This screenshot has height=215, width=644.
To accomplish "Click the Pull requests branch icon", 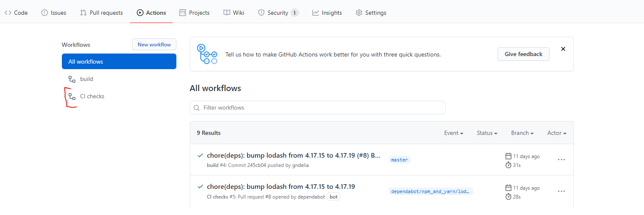I will pos(83,13).
